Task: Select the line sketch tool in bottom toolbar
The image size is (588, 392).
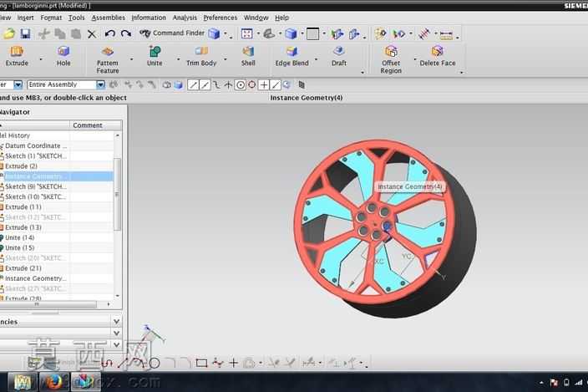Action: tap(122, 363)
